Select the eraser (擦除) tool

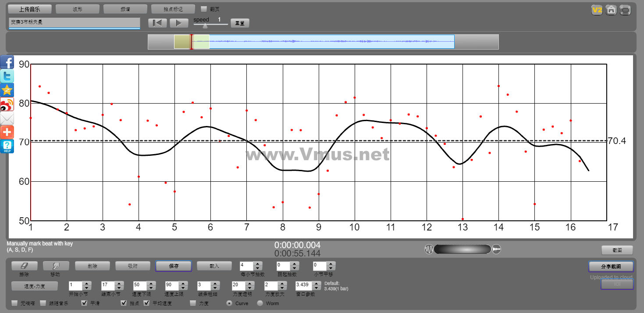(x=24, y=266)
